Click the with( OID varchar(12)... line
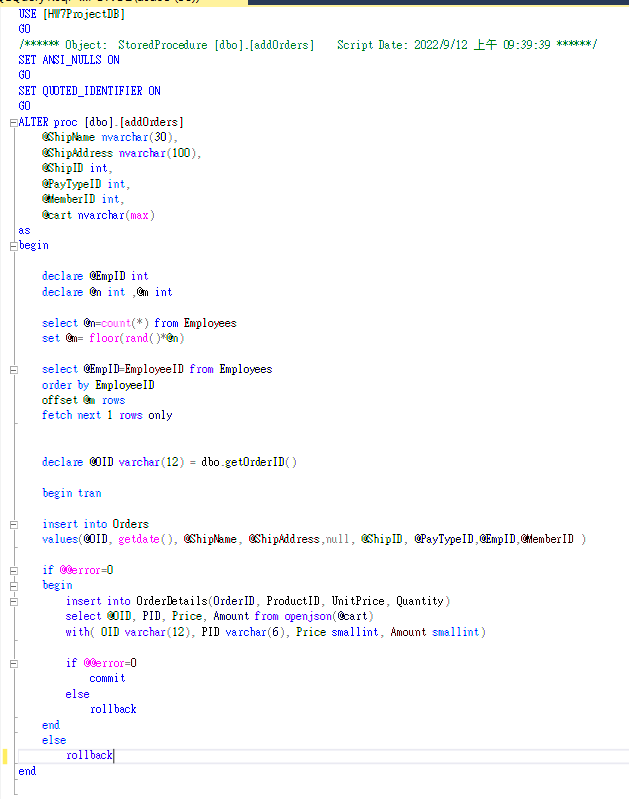 [x=275, y=632]
